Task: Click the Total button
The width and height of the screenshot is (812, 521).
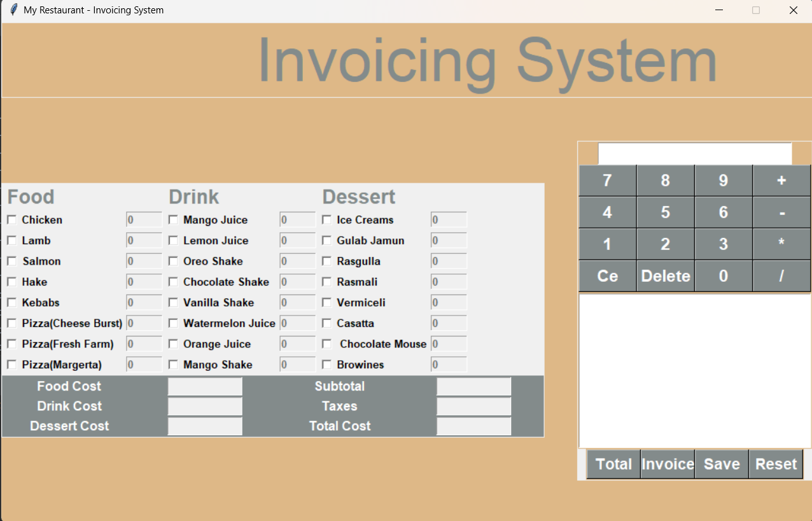Action: (613, 464)
